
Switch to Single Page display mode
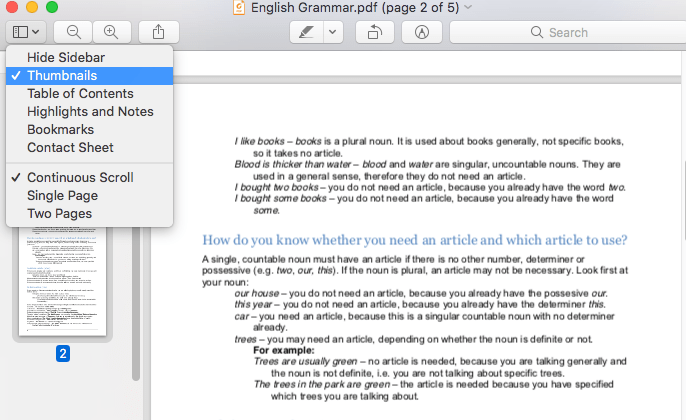click(x=62, y=196)
